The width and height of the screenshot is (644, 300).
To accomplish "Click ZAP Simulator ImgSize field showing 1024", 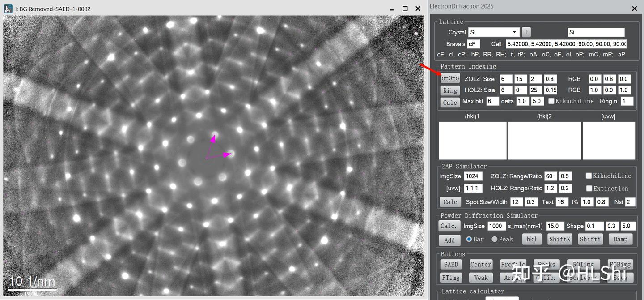I will coord(473,176).
